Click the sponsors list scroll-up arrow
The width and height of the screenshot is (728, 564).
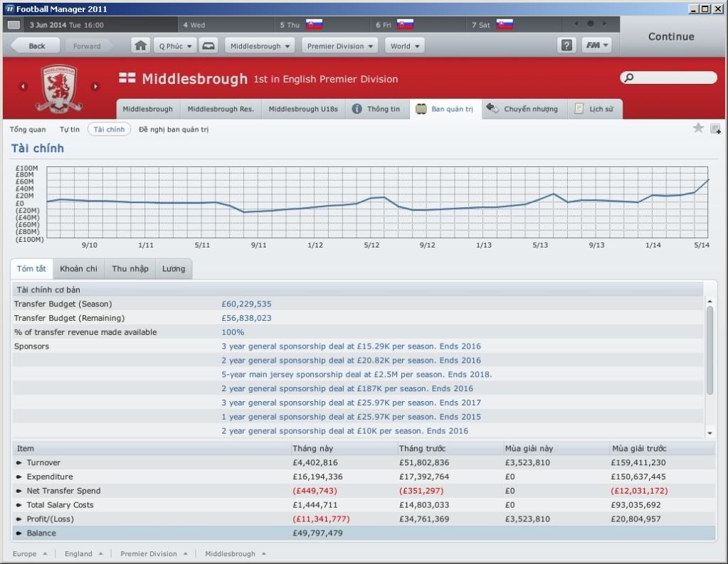click(709, 302)
